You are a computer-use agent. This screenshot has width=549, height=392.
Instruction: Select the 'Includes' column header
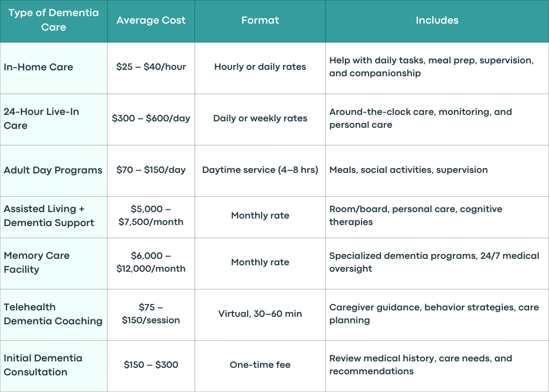pyautogui.click(x=437, y=20)
